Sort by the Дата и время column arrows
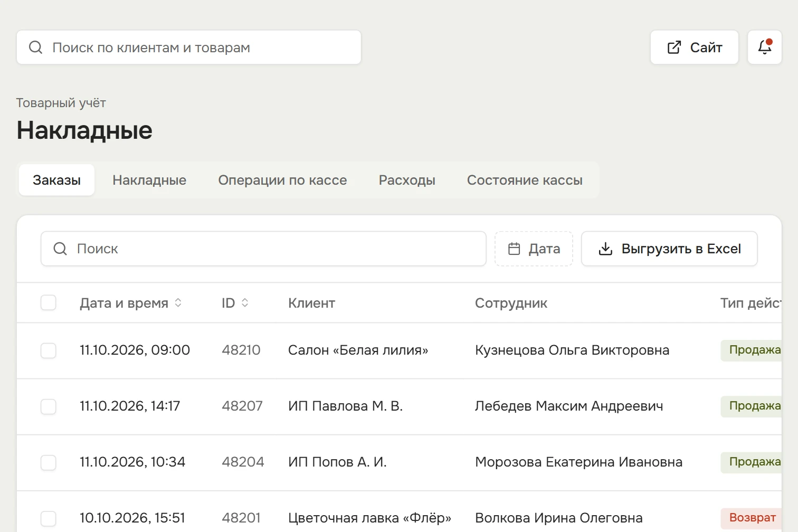Viewport: 798px width, 532px height. pos(178,303)
